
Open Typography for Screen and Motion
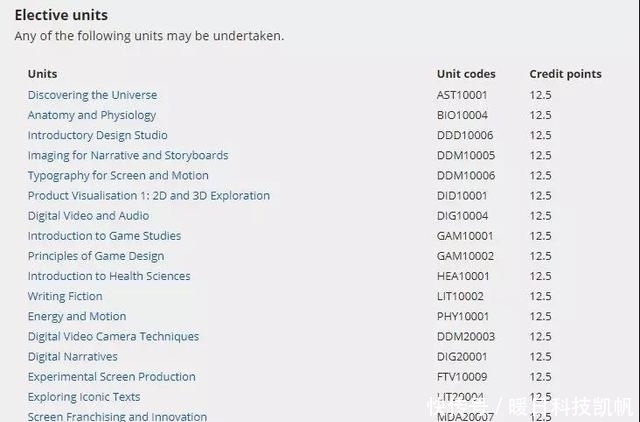[118, 175]
